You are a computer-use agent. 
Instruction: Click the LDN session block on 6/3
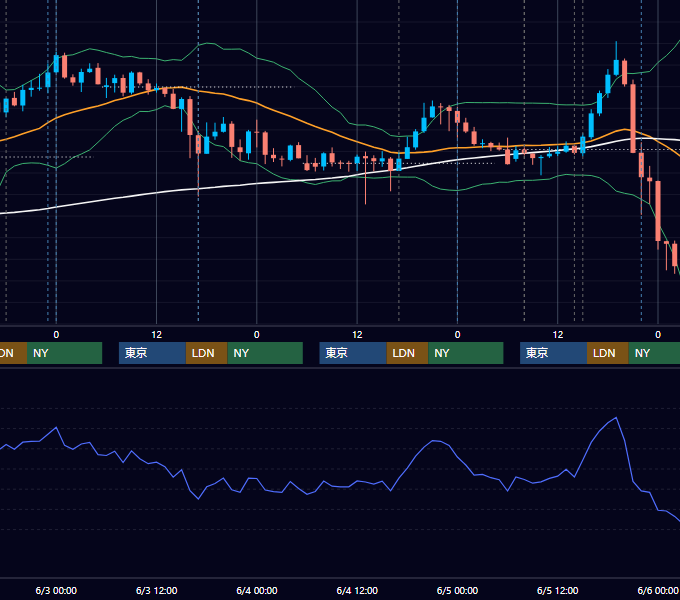[x=206, y=353]
